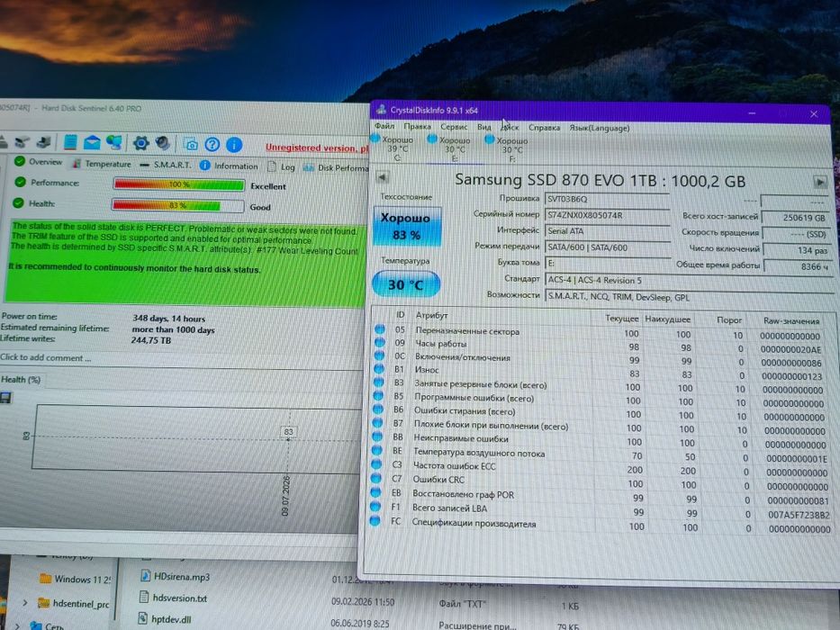Select the hdsversion.txt file name
Viewport: 840px width, 630px height.
(x=179, y=598)
